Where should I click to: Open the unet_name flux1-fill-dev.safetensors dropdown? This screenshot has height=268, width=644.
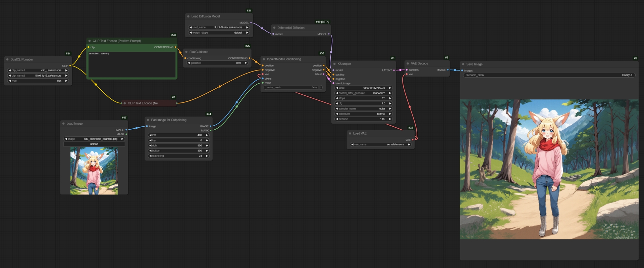click(x=219, y=28)
